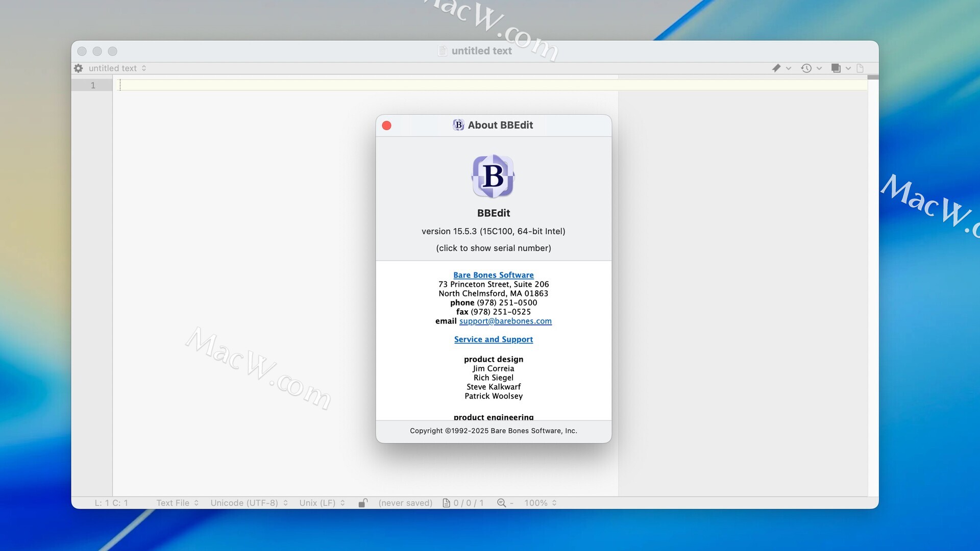The width and height of the screenshot is (980, 551).
Task: Open the text options gear menu
Action: 78,68
